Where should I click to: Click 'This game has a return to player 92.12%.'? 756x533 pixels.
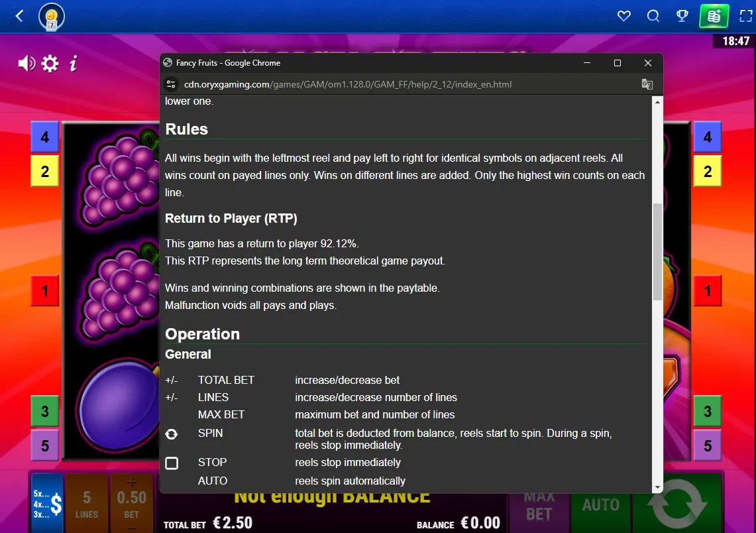(x=262, y=243)
